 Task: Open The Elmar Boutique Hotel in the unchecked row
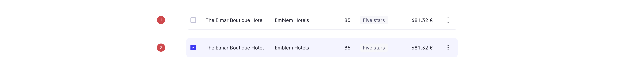click(234, 20)
